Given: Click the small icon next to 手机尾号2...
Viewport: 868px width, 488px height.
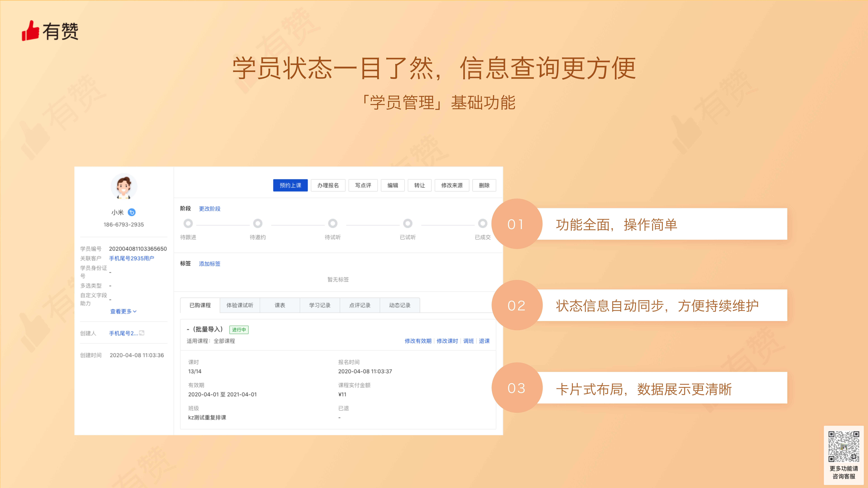Looking at the screenshot, I should tap(142, 333).
